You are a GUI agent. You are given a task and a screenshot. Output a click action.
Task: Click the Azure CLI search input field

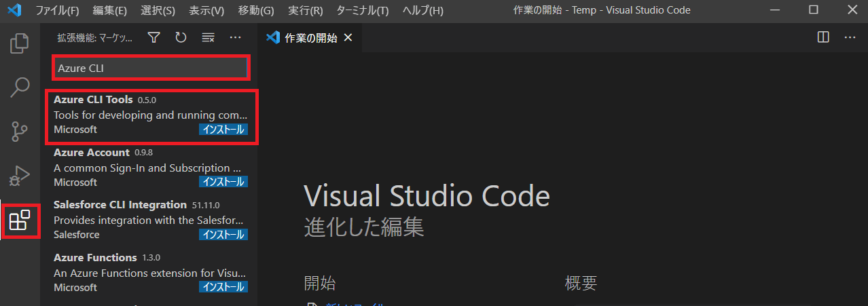tap(151, 68)
